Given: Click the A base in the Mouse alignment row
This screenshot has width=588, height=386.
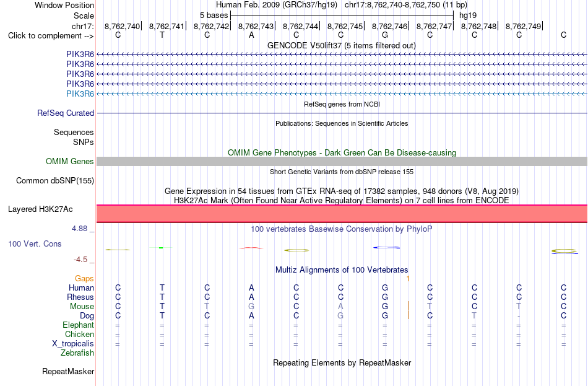Looking at the screenshot, I should click(x=340, y=307).
